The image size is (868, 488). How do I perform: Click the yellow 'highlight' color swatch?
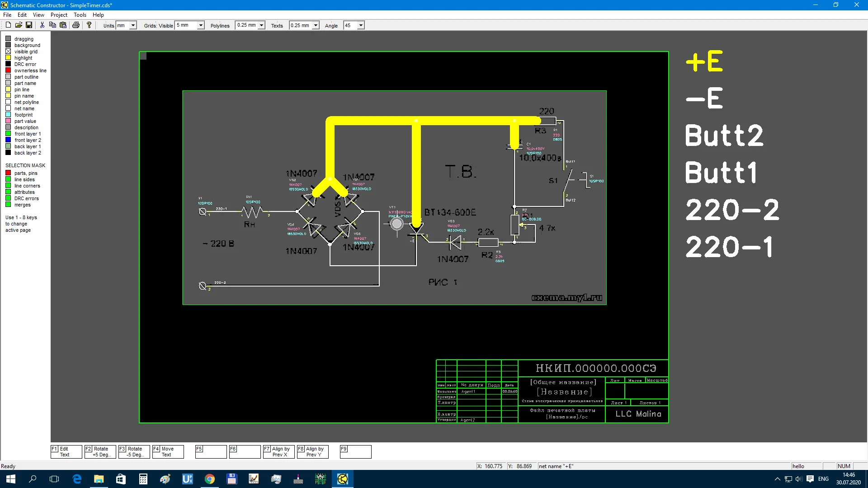click(8, 57)
